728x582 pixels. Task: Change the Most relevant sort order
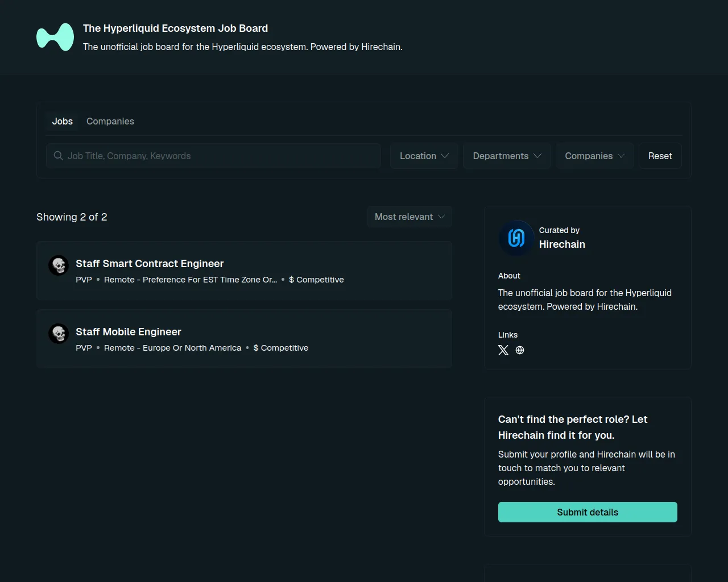(x=409, y=217)
